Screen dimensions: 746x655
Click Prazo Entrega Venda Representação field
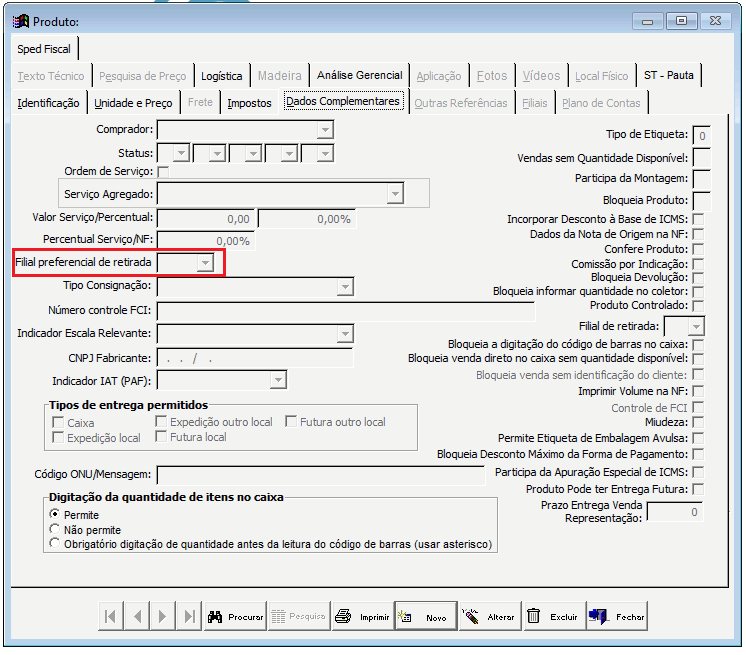point(675,512)
